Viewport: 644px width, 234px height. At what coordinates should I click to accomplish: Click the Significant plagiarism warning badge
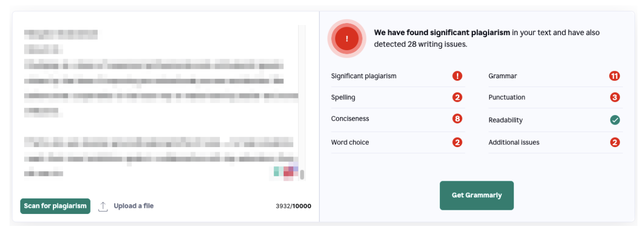pyautogui.click(x=457, y=76)
